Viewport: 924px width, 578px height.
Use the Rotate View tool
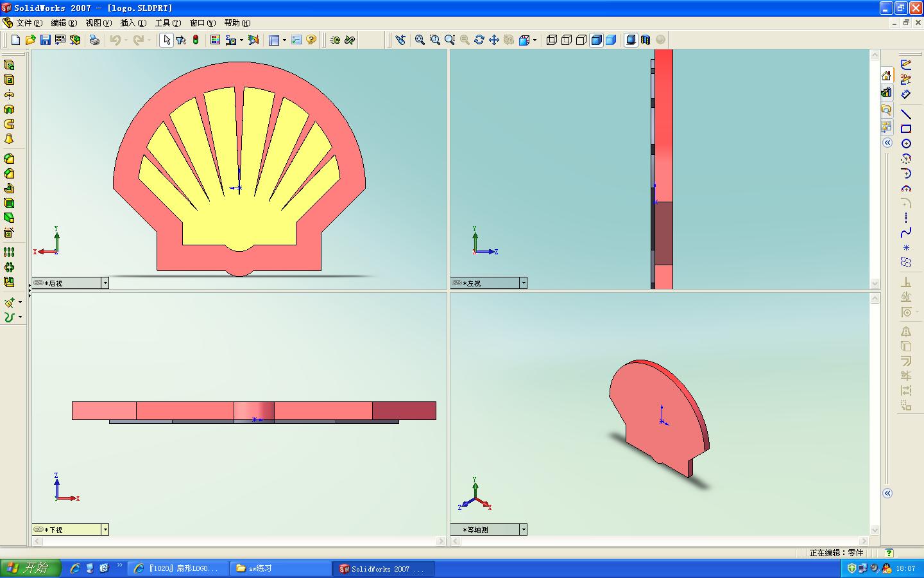pyautogui.click(x=479, y=40)
